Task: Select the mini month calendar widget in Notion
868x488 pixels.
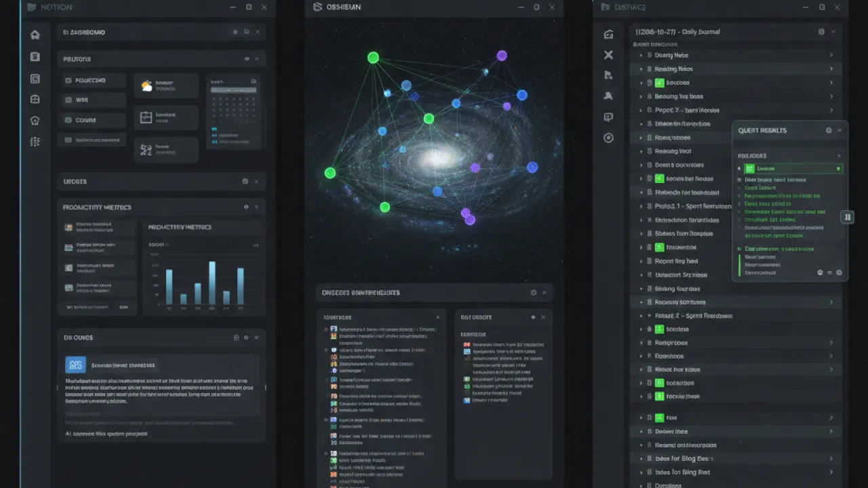Action: tap(234, 110)
